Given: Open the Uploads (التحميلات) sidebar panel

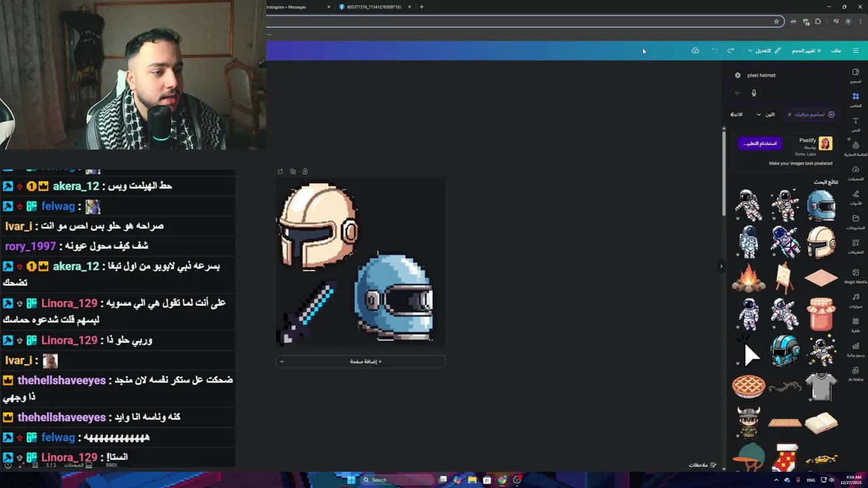Looking at the screenshot, I should click(x=855, y=173).
